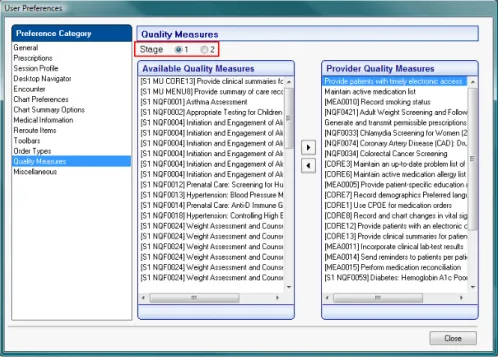
Task: Select '[S1 NQF0059] Diabetes: Hemoglobin A1c' item
Action: (x=396, y=278)
